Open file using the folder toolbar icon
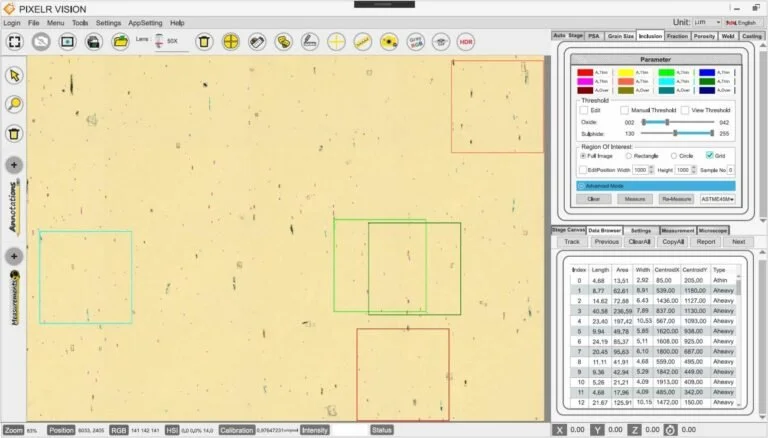 [120, 42]
